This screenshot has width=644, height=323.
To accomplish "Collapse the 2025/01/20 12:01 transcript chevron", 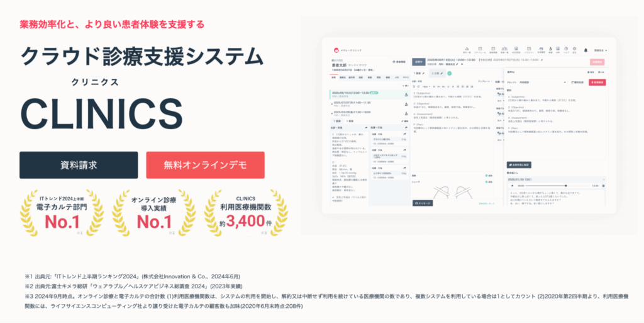I will click(604, 179).
